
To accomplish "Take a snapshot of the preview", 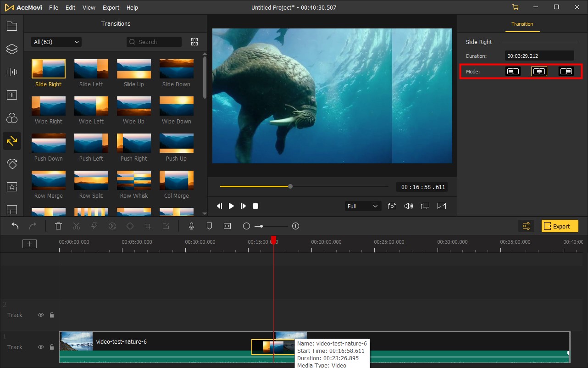I will [x=392, y=206].
